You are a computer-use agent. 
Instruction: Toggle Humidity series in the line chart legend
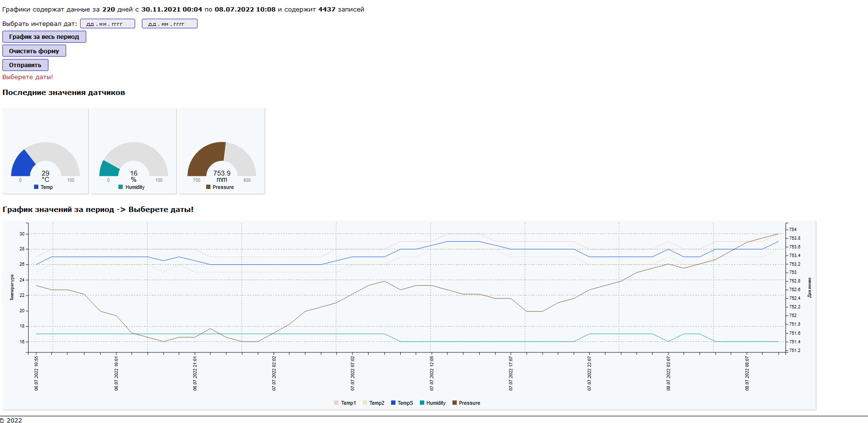coord(432,403)
